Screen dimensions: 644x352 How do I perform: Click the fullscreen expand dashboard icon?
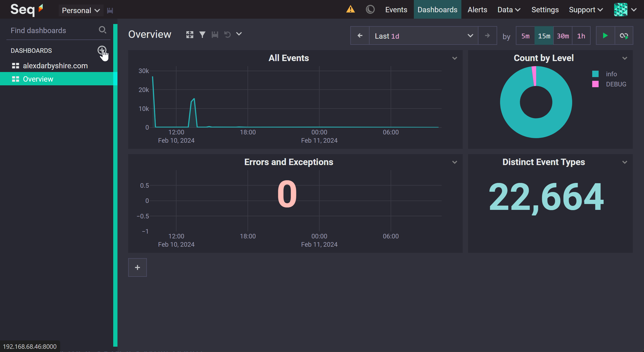(x=190, y=35)
